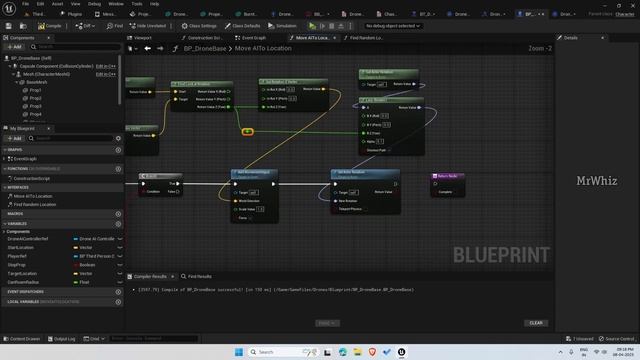This screenshot has width=640, height=360.
Task: Compile the blueprint with the Compile button
Action: tap(49, 26)
